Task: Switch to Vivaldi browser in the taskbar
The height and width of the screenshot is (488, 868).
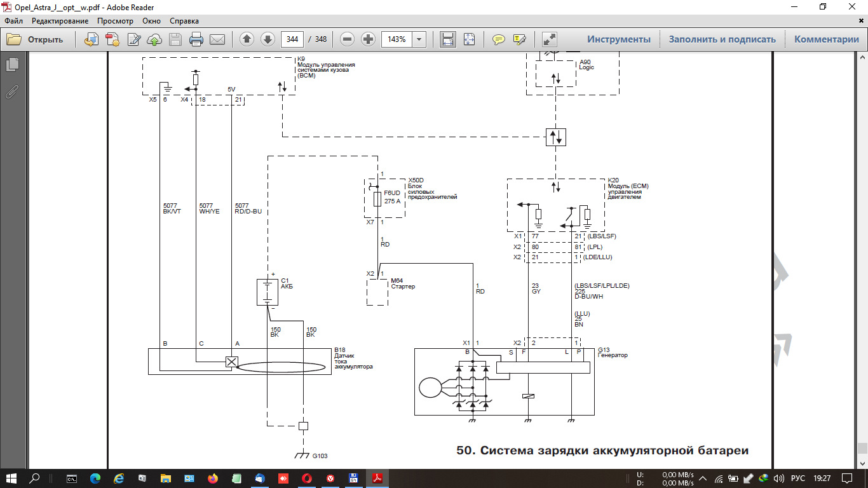Action: [330, 478]
